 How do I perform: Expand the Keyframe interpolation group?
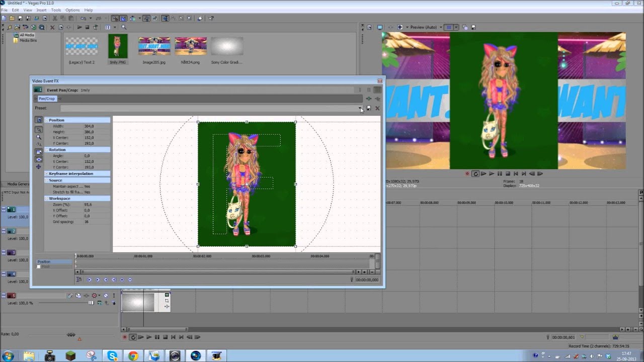(x=47, y=173)
